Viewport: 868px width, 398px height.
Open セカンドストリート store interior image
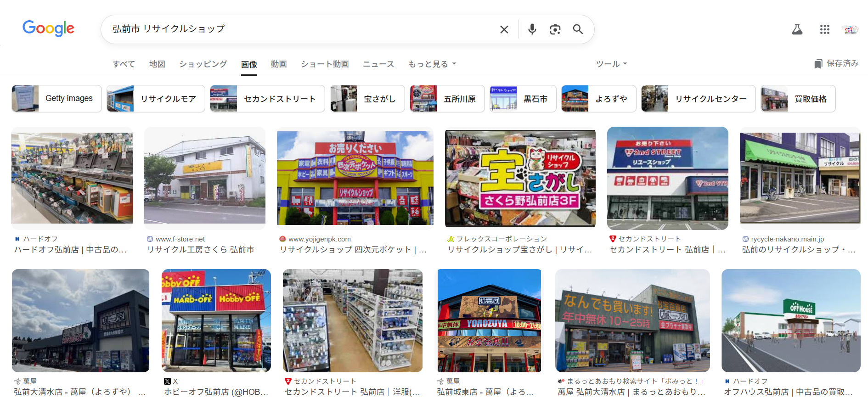pyautogui.click(x=353, y=320)
